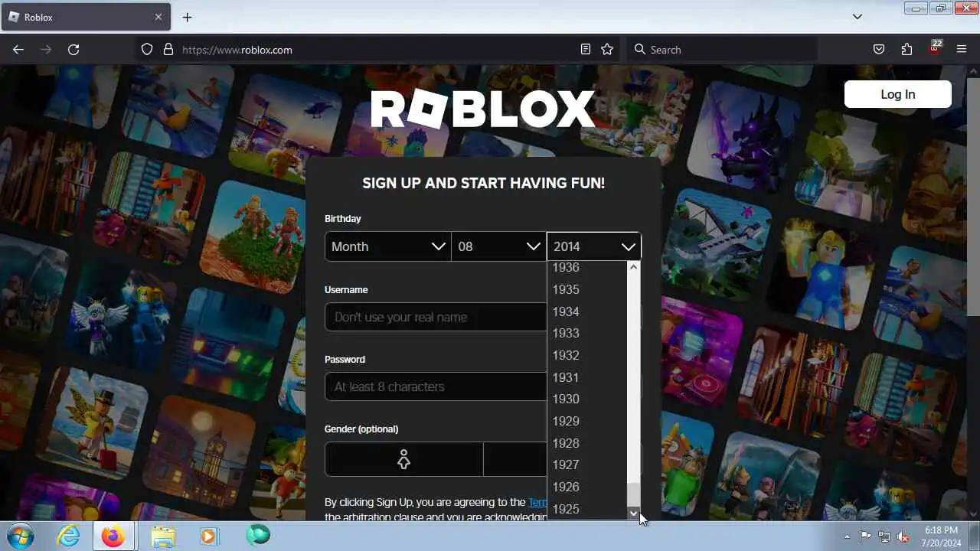
Task: Choose 1927 in the year list
Action: (587, 465)
